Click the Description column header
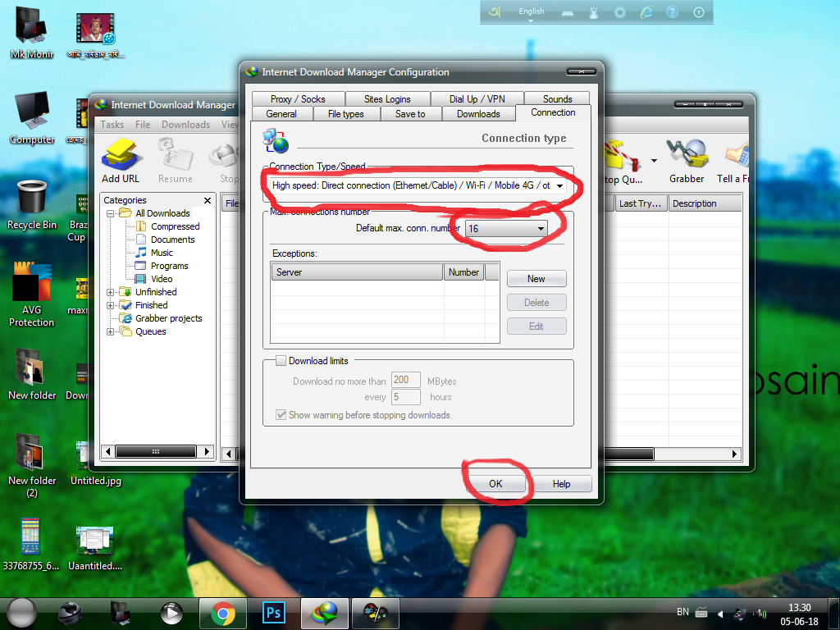 705,203
